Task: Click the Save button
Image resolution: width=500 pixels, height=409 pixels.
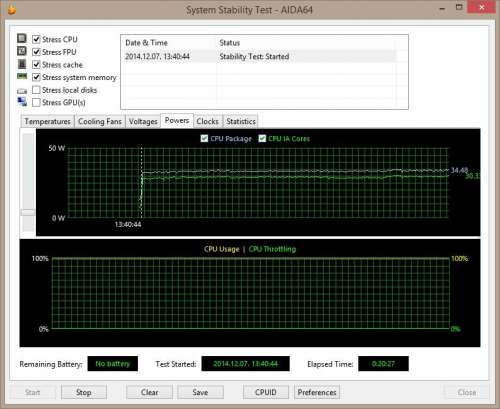Action: 200,392
